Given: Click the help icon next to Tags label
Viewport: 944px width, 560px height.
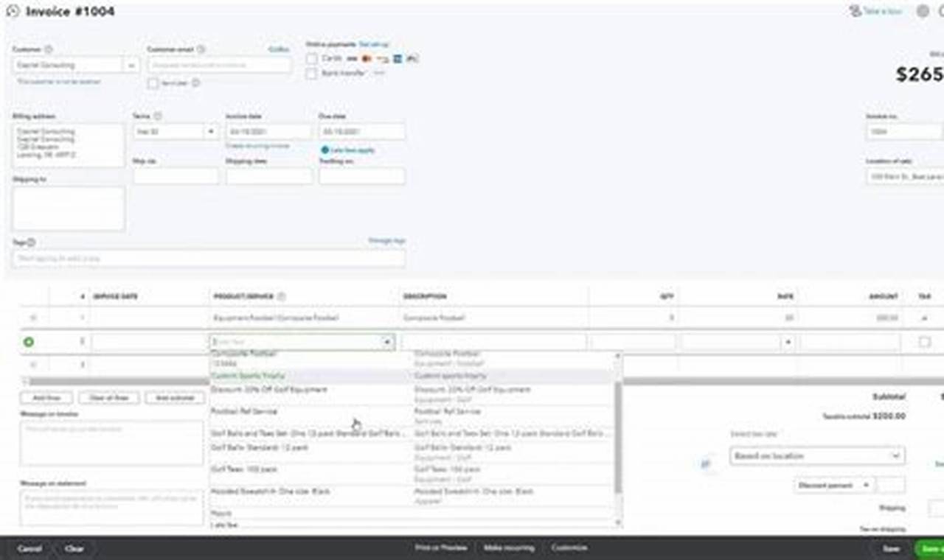Looking at the screenshot, I should [x=31, y=242].
